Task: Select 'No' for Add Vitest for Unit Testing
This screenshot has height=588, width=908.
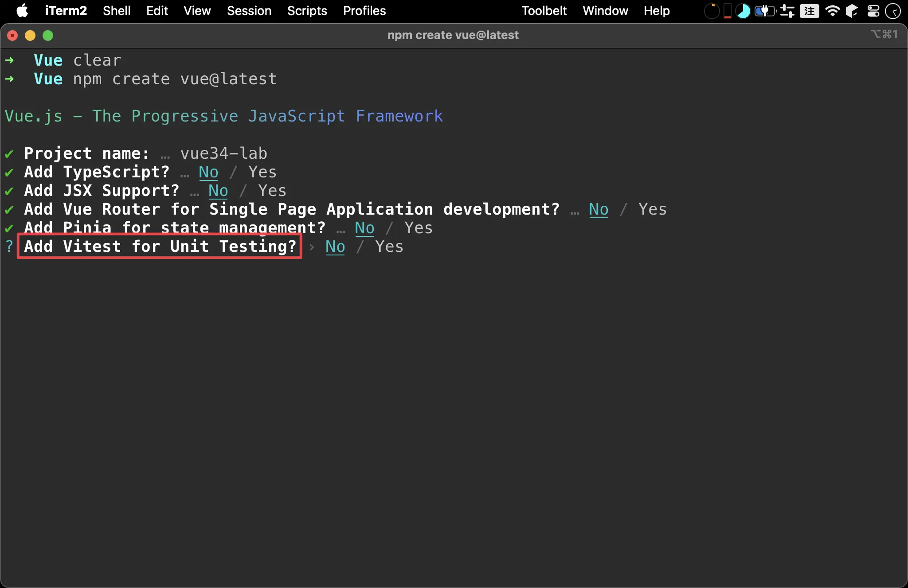Action: (x=335, y=247)
